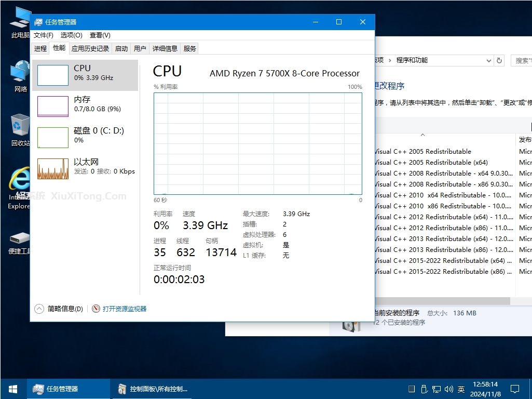This screenshot has height=399, width=532.
Task: Switch to the 应用历史记录 tab
Action: (x=90, y=48)
